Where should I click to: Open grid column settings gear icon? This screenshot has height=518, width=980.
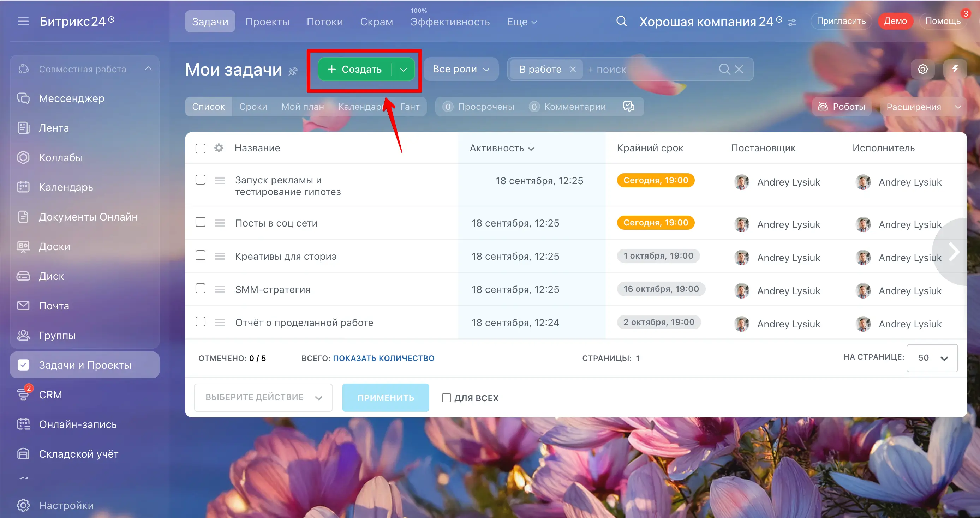(219, 148)
